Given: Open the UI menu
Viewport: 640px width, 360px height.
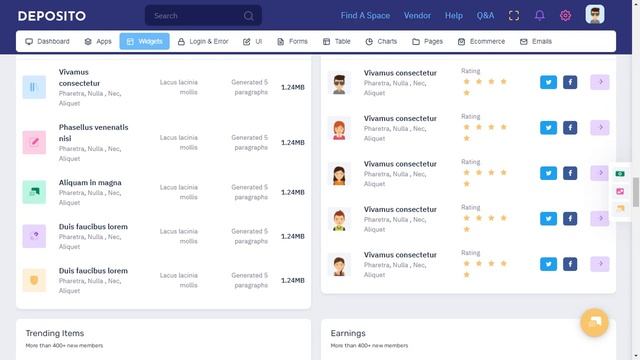Looking at the screenshot, I should [252, 41].
